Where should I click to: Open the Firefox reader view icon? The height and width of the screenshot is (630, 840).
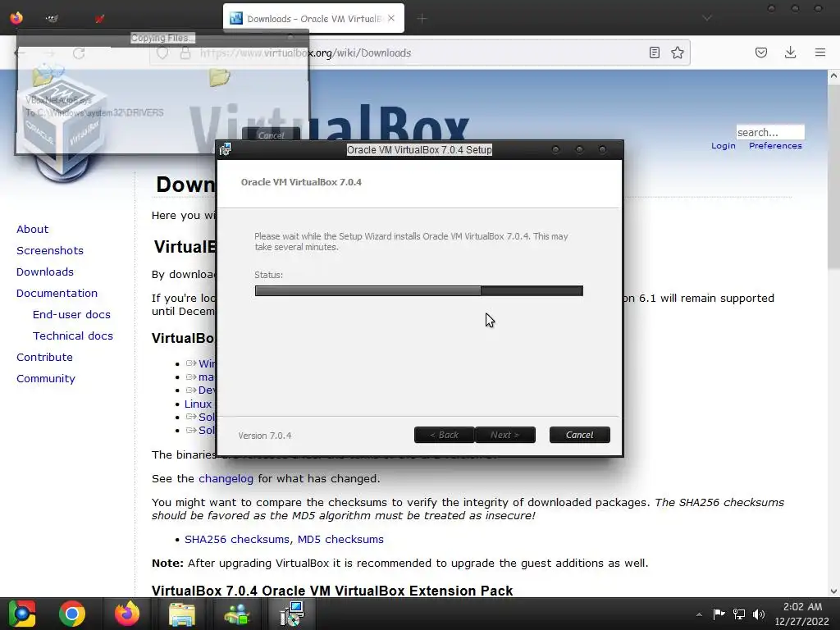pyautogui.click(x=654, y=52)
